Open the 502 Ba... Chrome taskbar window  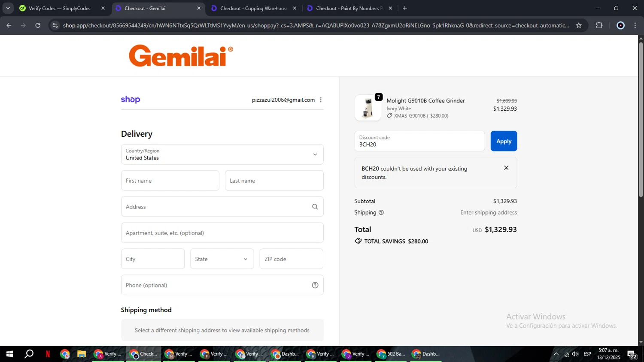click(391, 354)
